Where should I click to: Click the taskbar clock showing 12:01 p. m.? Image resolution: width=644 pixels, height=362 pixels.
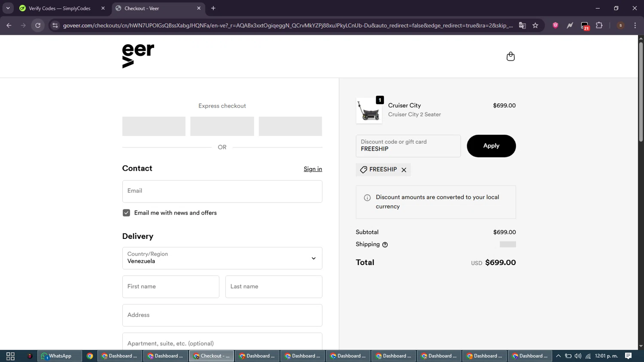coord(606,356)
